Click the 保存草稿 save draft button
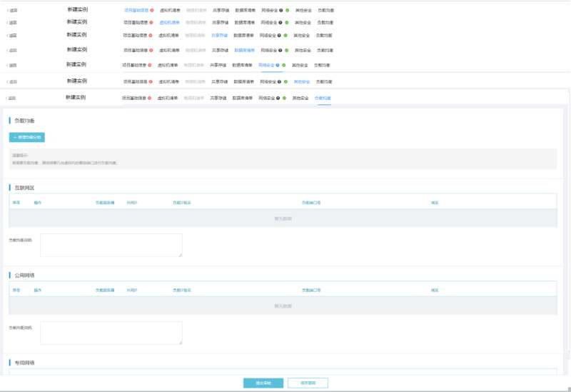 [308, 383]
